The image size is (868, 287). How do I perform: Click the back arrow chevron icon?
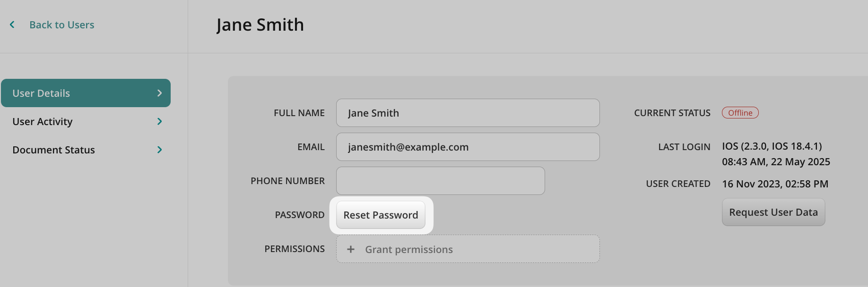point(12,25)
